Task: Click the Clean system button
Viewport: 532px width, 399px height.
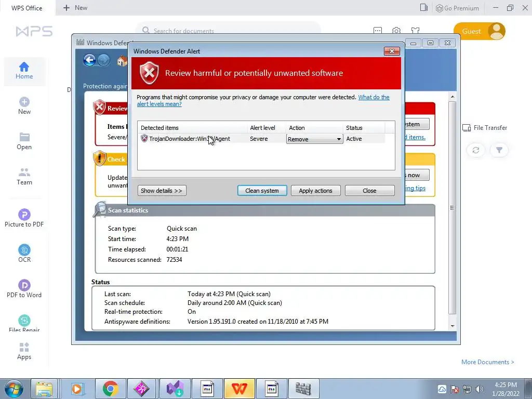Action: point(262,190)
